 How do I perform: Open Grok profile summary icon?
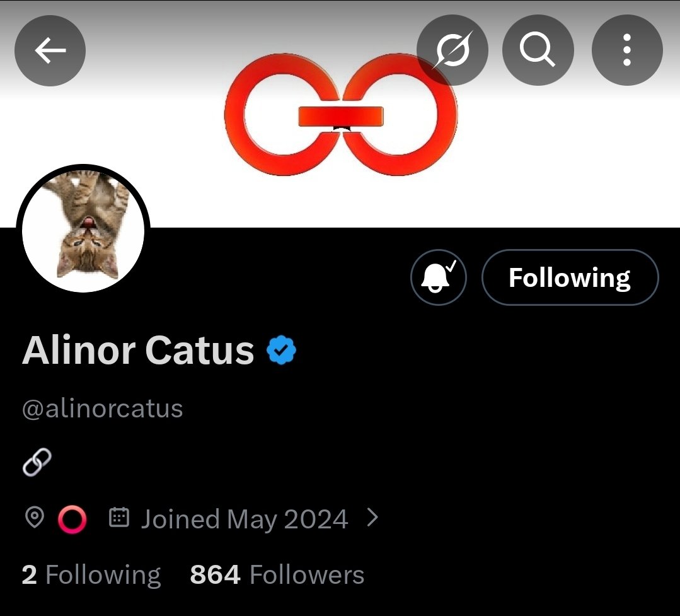coord(452,50)
